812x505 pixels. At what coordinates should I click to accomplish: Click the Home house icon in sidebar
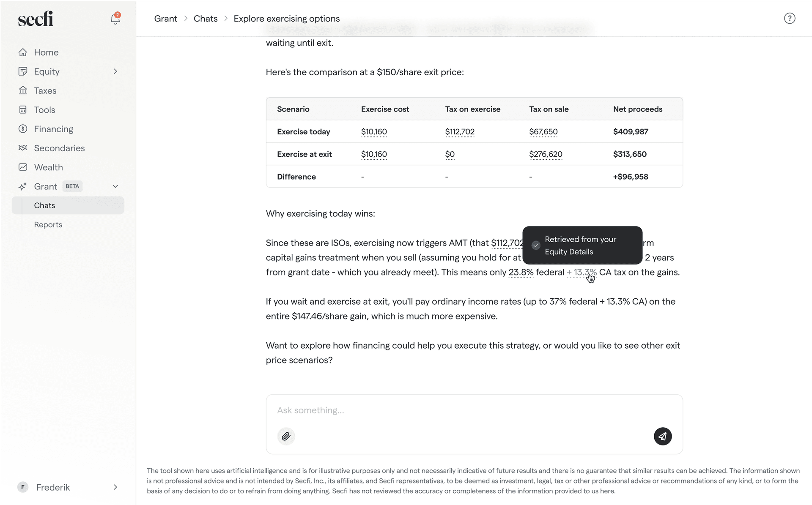tap(23, 52)
